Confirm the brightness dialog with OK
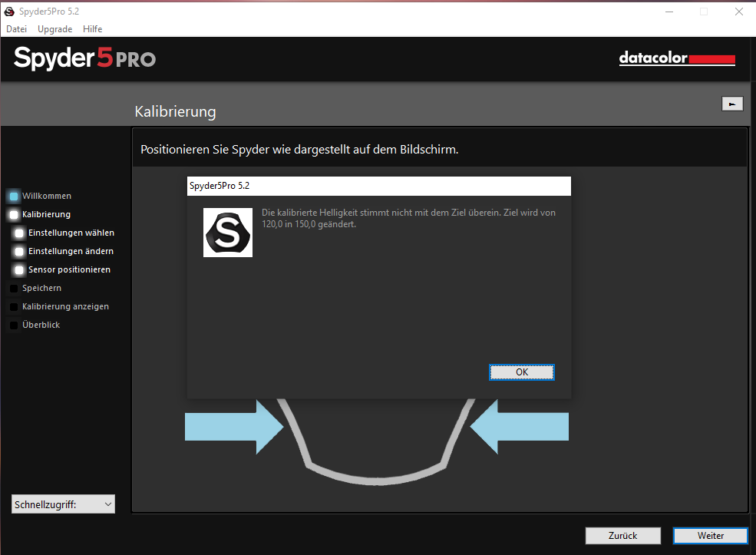 [x=522, y=372]
